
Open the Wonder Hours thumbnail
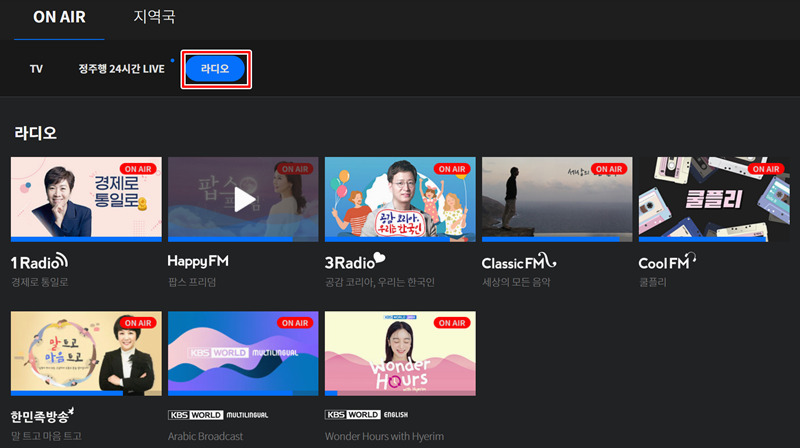400,354
